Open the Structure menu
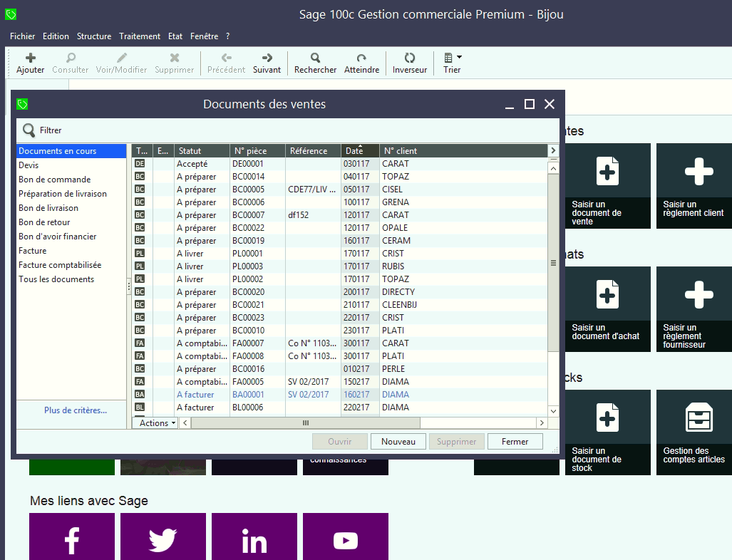This screenshot has width=732, height=560. click(94, 36)
